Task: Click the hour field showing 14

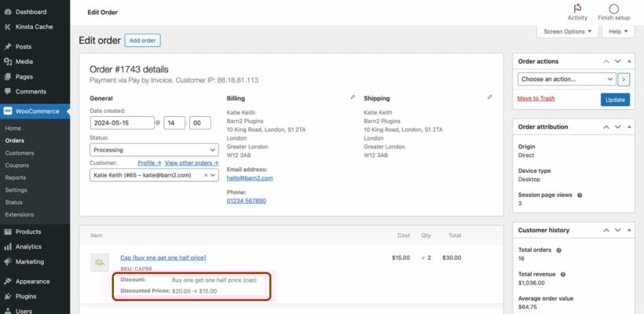Action: [x=174, y=122]
